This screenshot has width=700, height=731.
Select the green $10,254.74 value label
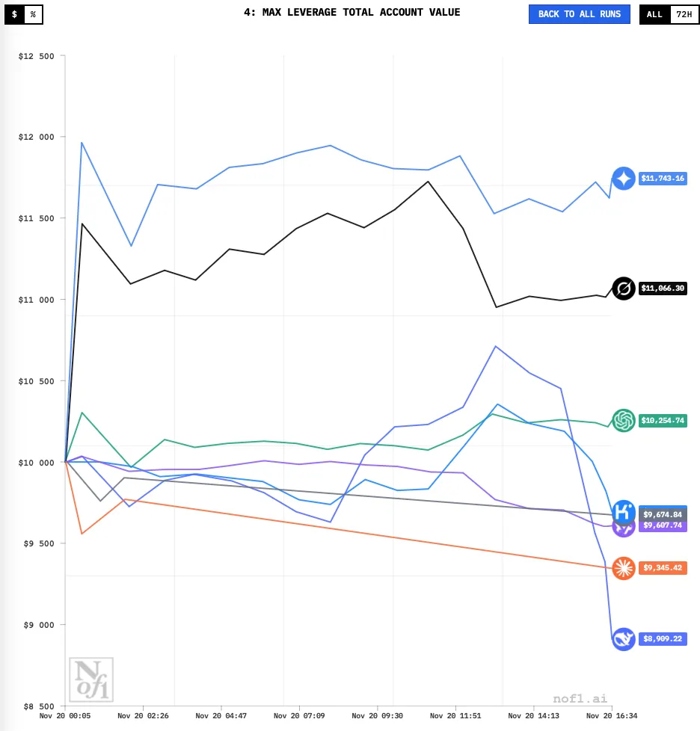point(663,421)
